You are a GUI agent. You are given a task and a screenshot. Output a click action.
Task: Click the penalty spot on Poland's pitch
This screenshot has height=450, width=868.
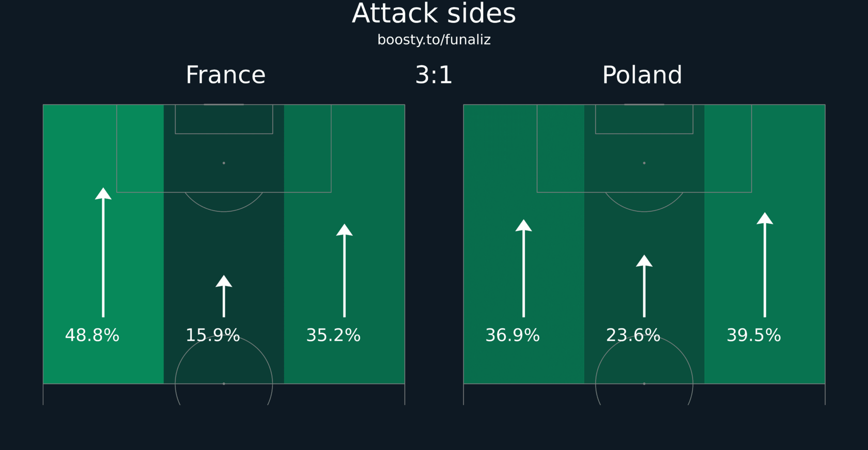click(x=644, y=163)
